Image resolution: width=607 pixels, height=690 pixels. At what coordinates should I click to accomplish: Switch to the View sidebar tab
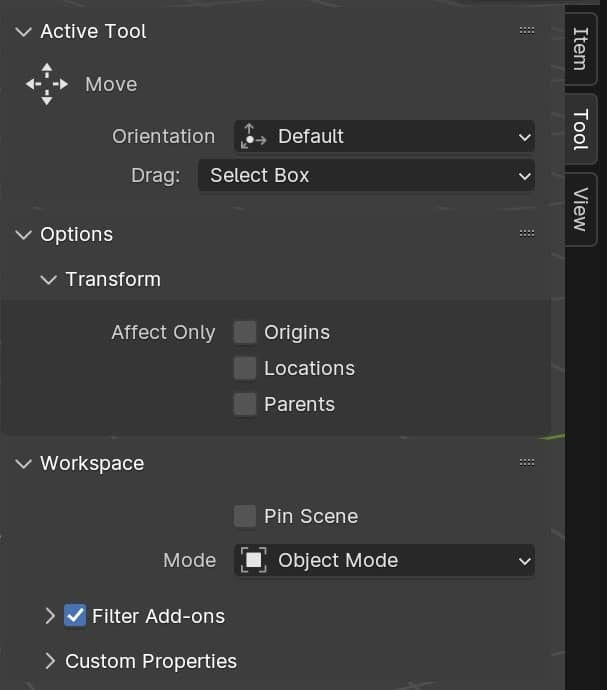580,208
